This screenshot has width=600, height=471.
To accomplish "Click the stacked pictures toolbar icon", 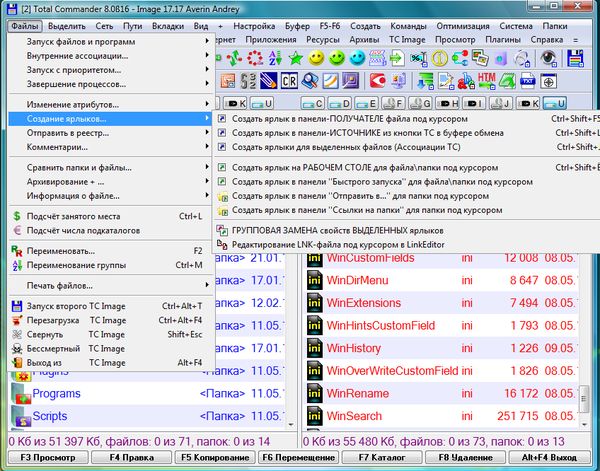I will pyautogui.click(x=480, y=58).
